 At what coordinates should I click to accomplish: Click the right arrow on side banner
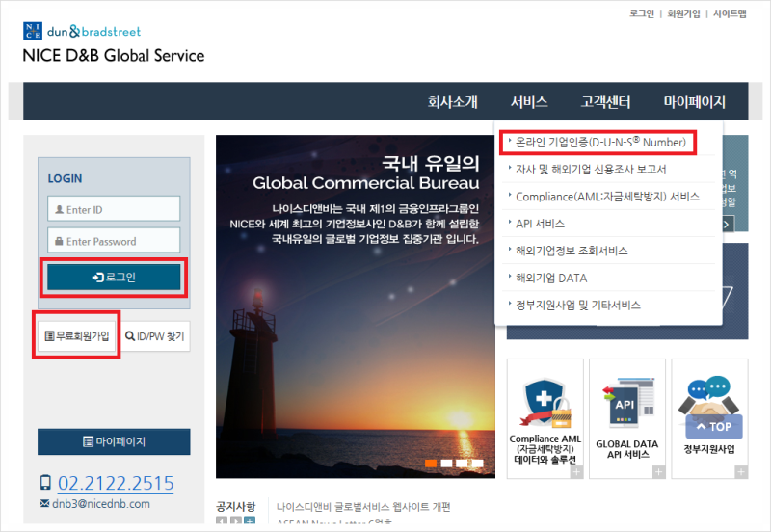click(x=727, y=225)
